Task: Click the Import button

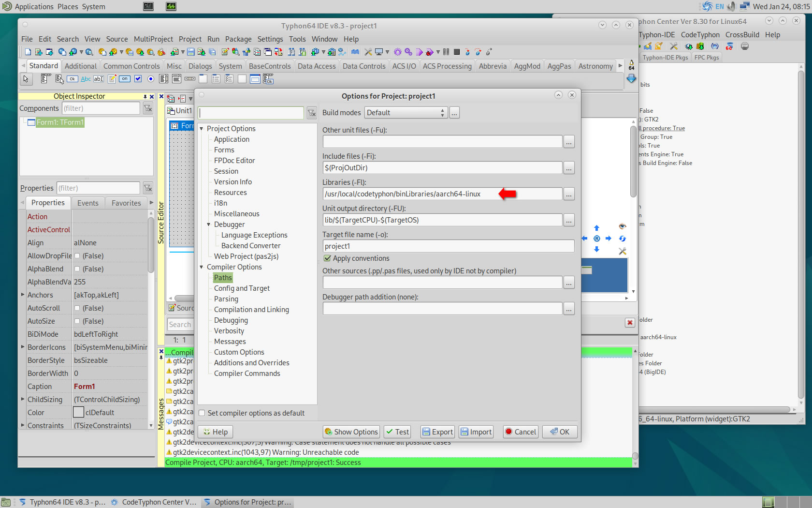Action: (476, 432)
